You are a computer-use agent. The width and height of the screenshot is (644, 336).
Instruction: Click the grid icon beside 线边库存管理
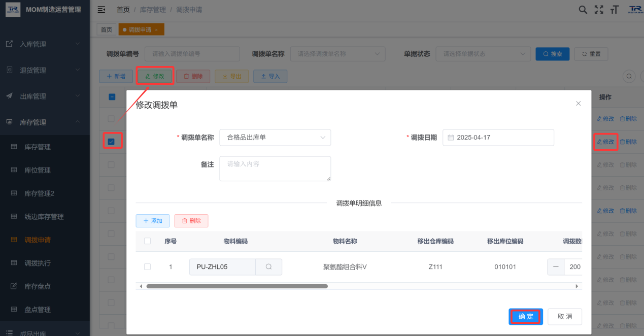[14, 217]
